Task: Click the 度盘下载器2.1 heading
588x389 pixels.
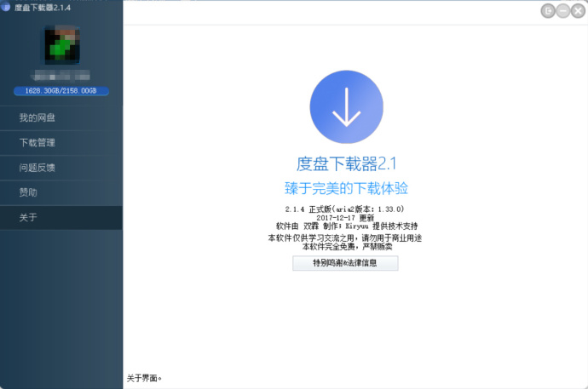Action: (x=346, y=164)
